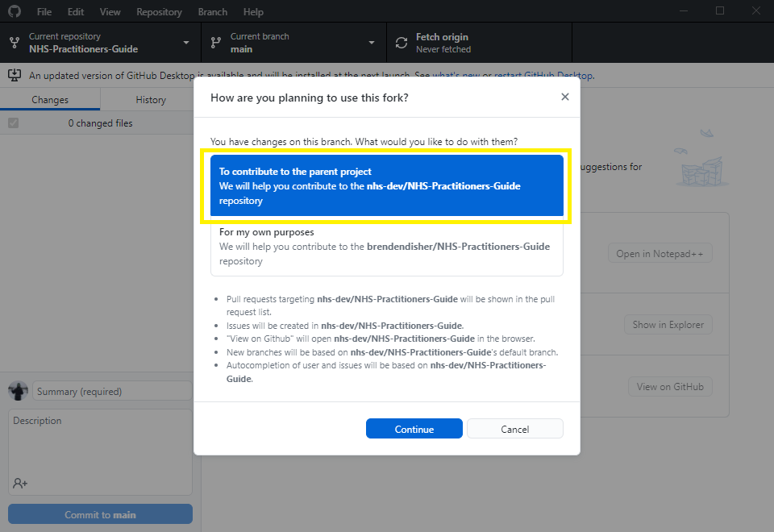Click the bullet about 'View on Github' opening
This screenshot has height=532, width=774.
coord(381,339)
